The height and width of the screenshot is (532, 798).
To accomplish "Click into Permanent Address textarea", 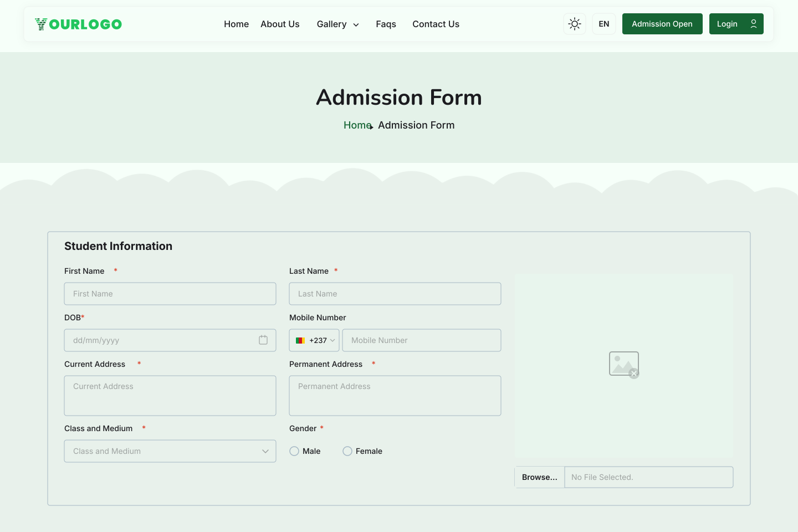I will (x=395, y=396).
